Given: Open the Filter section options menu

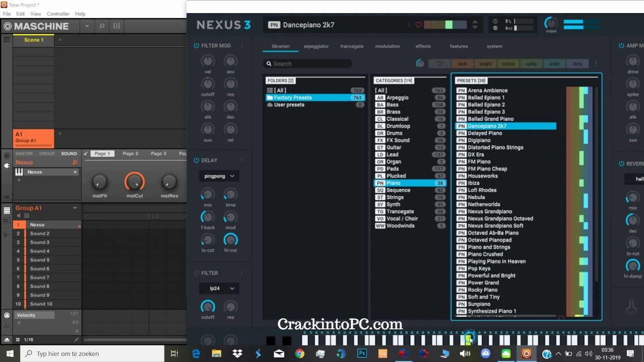Looking at the screenshot, I should (242, 273).
